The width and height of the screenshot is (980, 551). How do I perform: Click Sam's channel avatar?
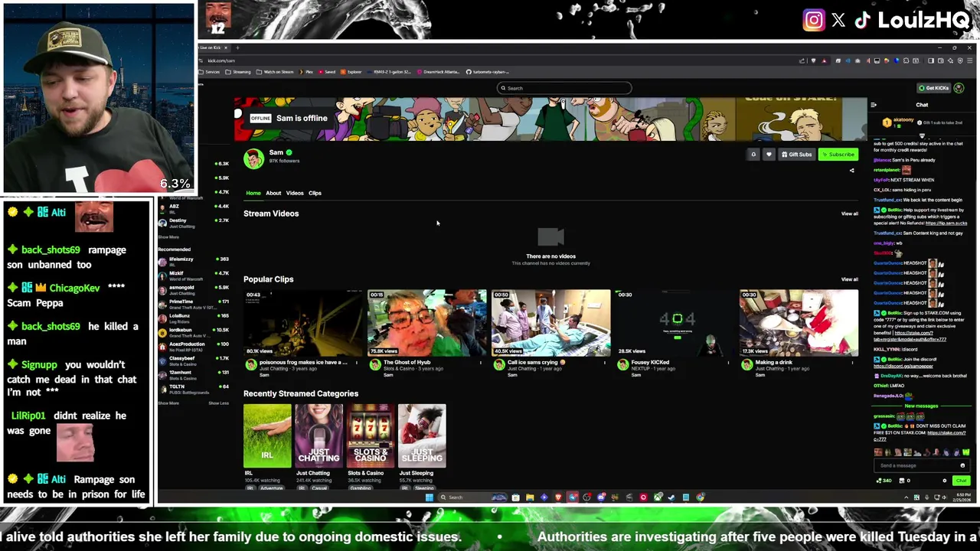point(253,158)
